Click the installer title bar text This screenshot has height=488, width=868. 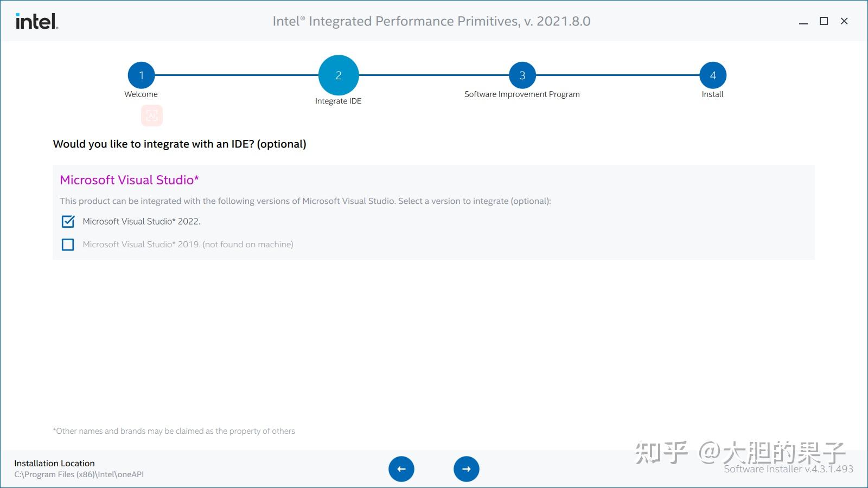click(431, 21)
